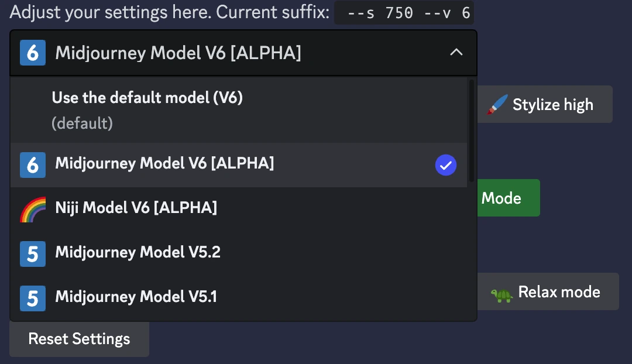Click the dropdown list scrollbar

click(x=472, y=131)
